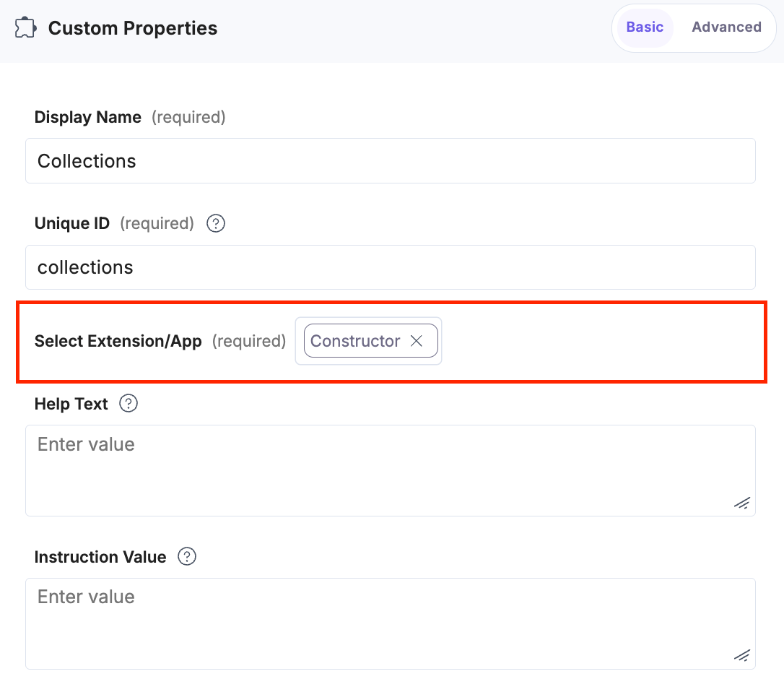The width and height of the screenshot is (784, 692).
Task: Open the Select Extension/App selector
Action: click(x=368, y=341)
